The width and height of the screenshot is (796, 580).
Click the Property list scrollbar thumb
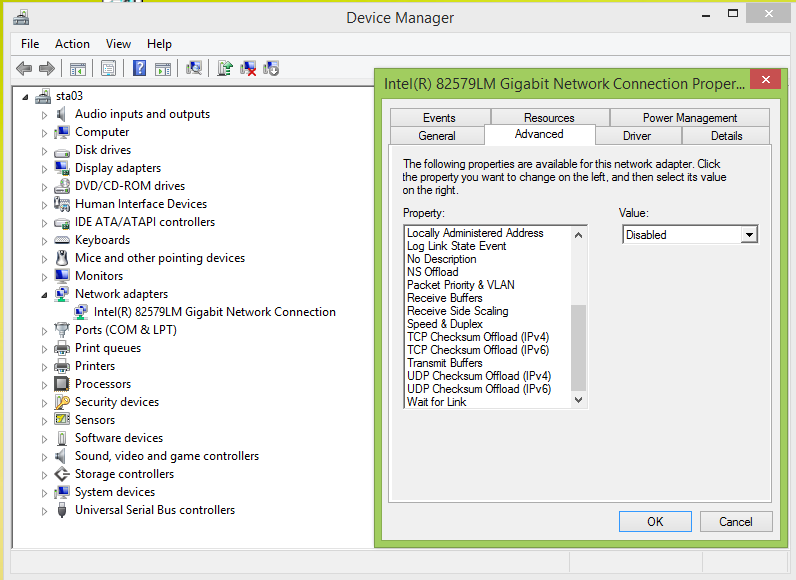click(578, 348)
